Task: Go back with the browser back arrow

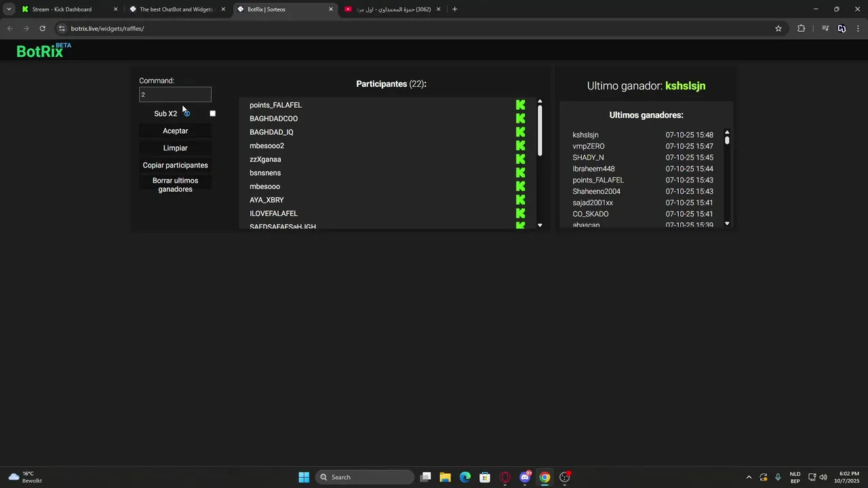Action: 9,28
